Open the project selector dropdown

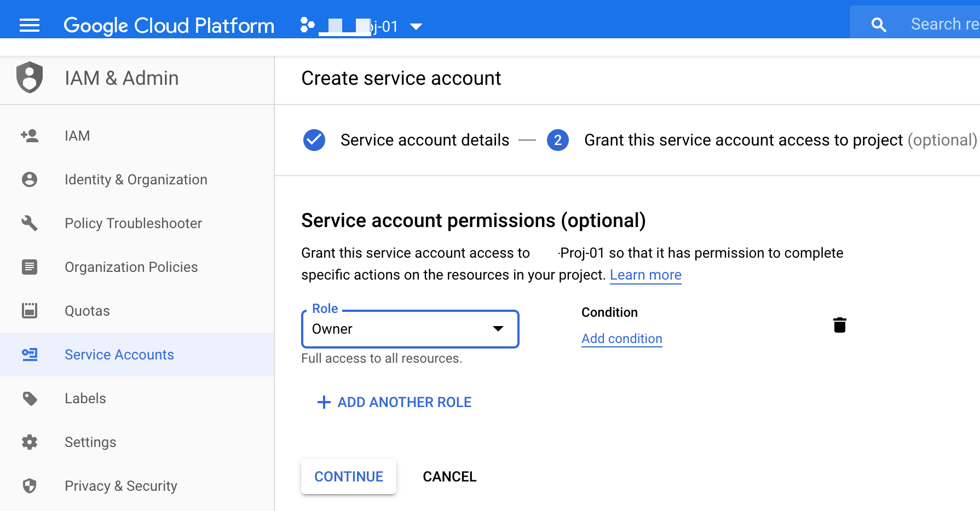(417, 26)
